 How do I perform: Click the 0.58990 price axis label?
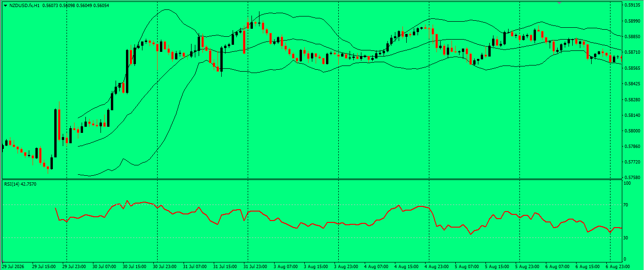pos(633,21)
